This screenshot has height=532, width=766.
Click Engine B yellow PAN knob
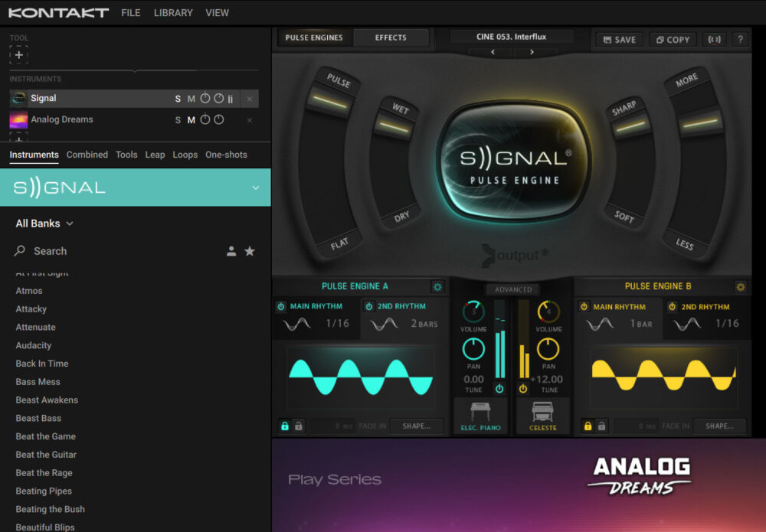pos(548,349)
